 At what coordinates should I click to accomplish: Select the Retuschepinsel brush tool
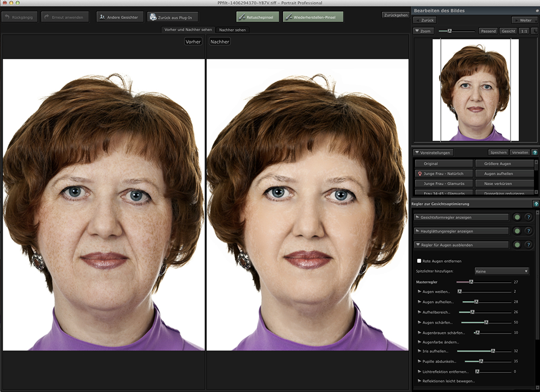(258, 17)
